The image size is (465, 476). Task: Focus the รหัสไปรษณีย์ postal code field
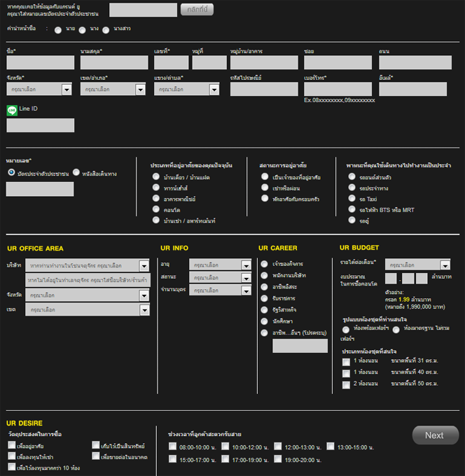pos(263,90)
